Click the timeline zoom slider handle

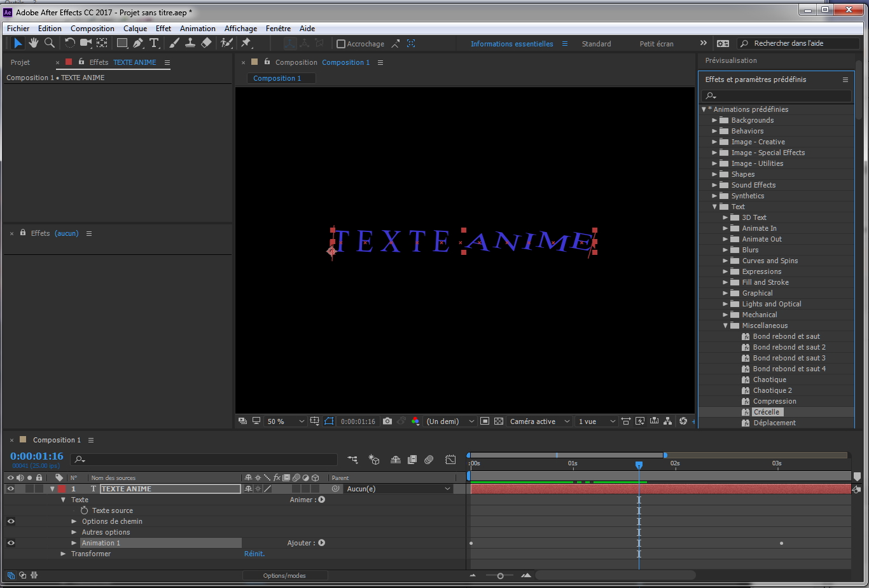point(501,576)
